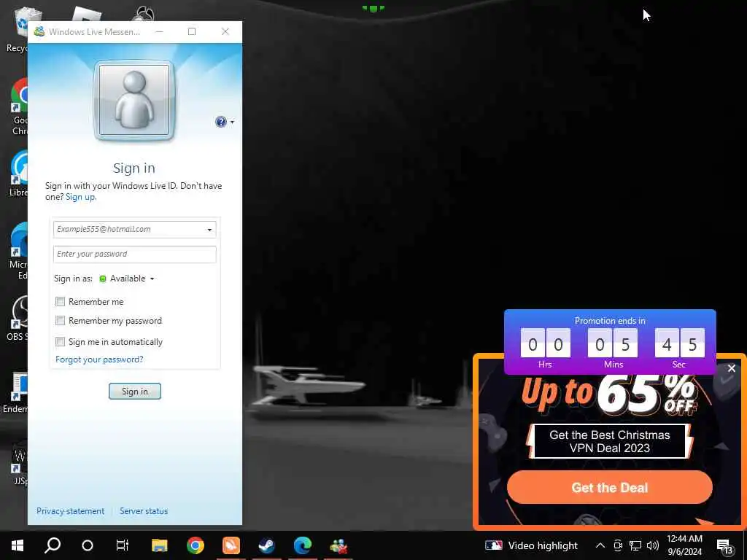Click the Messenger title bar icon

(39, 32)
